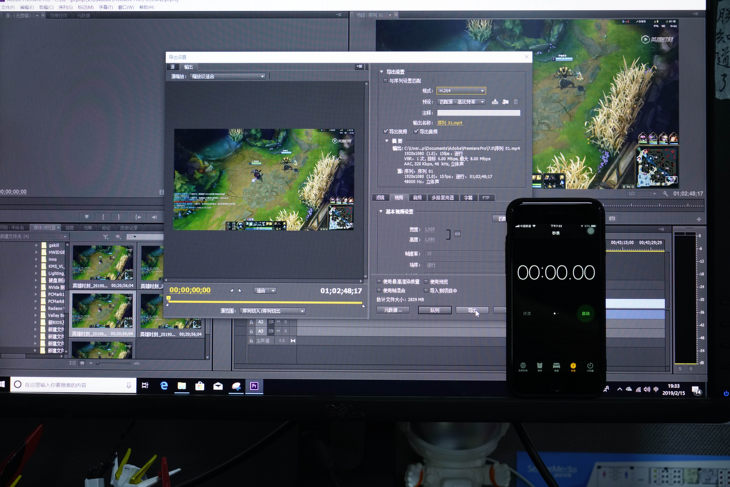The width and height of the screenshot is (730, 487).
Task: Click the list view button below thumbnails
Action: coord(73,363)
